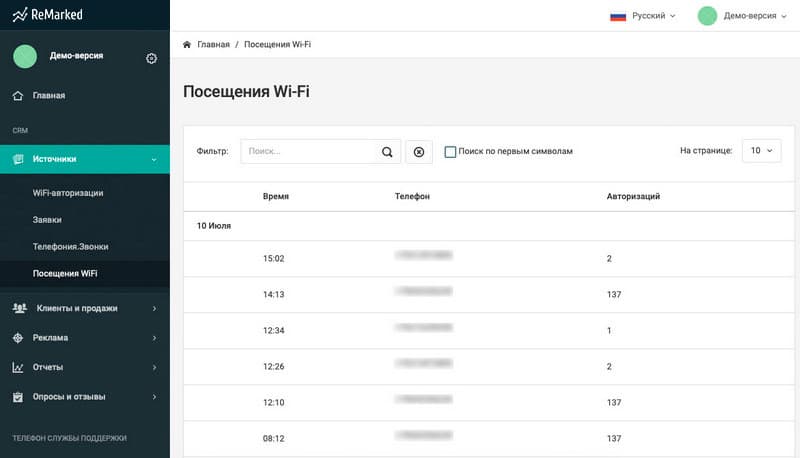Open the Источники menu label
Image resolution: width=800 pixels, height=458 pixels.
click(x=54, y=159)
